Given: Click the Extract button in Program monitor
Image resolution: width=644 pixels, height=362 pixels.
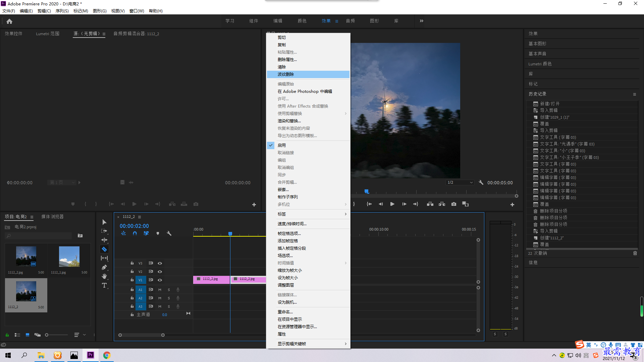Looking at the screenshot, I should click(x=442, y=204).
